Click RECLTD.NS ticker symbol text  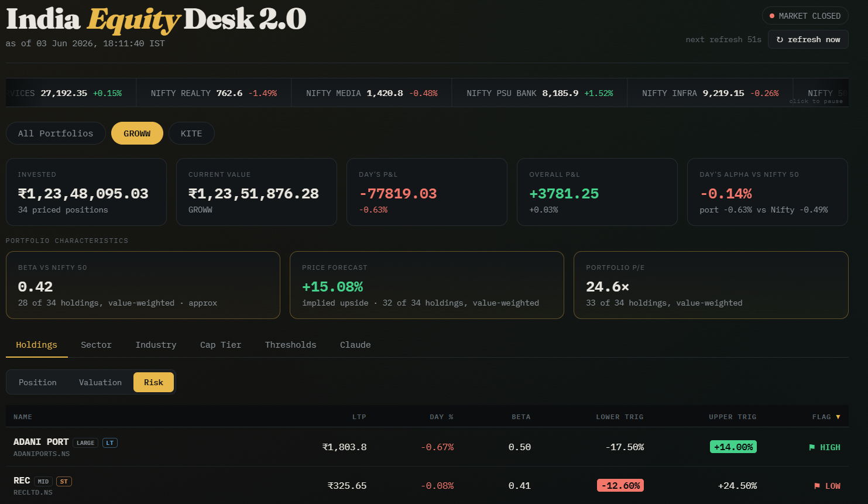click(x=33, y=492)
